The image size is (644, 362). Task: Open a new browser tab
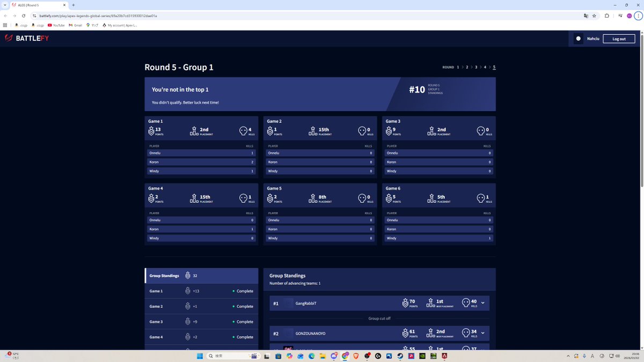click(x=74, y=5)
